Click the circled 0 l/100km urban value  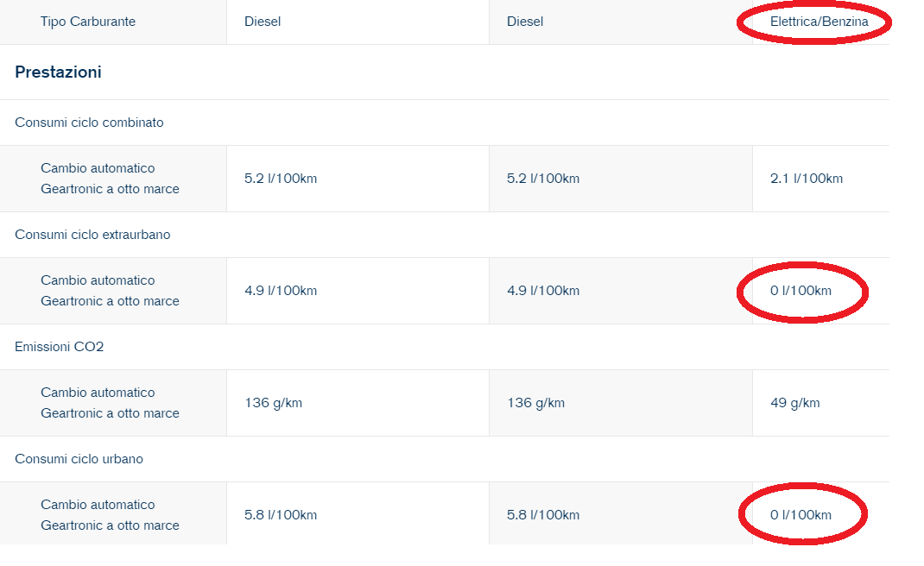801,515
